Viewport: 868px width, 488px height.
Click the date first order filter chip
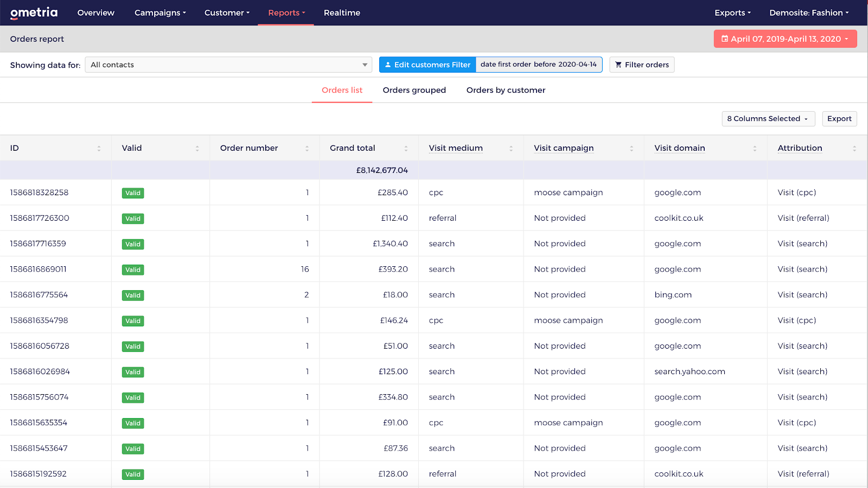539,65
